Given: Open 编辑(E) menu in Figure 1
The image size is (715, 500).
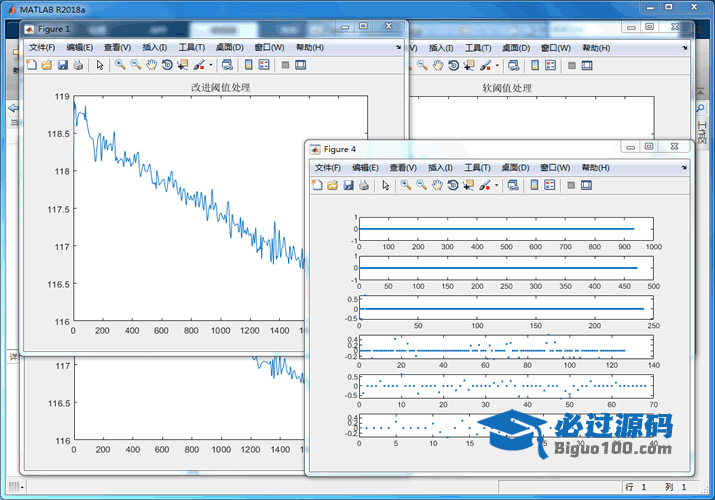Looking at the screenshot, I should 80,47.
